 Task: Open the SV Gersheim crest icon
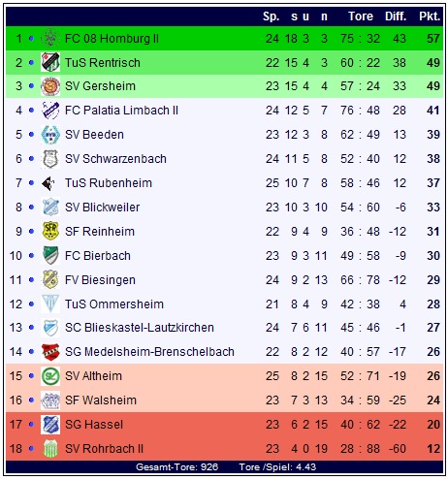50,86
